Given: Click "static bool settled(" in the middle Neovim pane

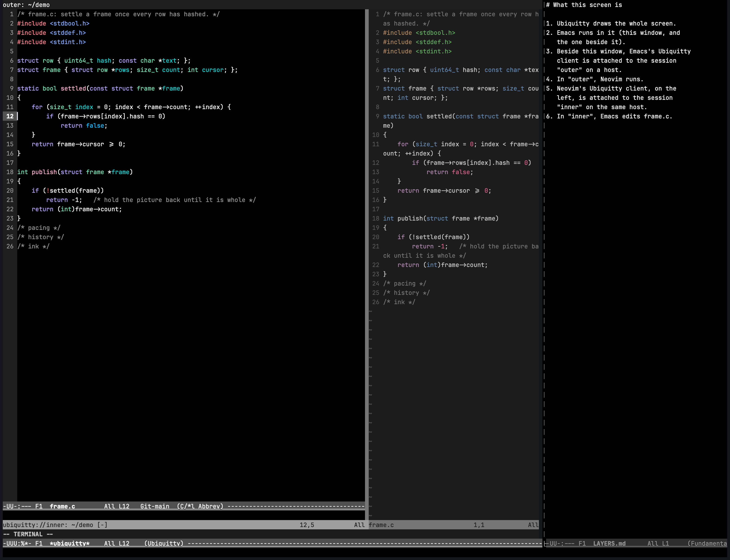Looking at the screenshot, I should [x=419, y=116].
